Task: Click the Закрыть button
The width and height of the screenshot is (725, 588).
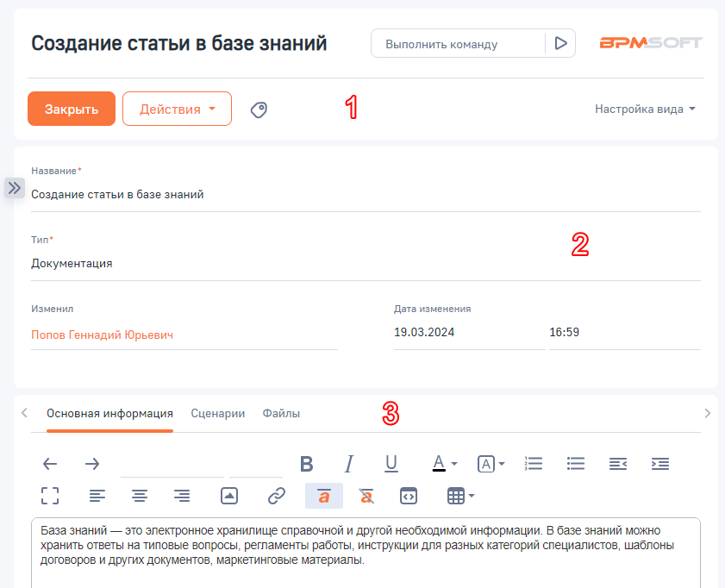Action: coord(72,109)
